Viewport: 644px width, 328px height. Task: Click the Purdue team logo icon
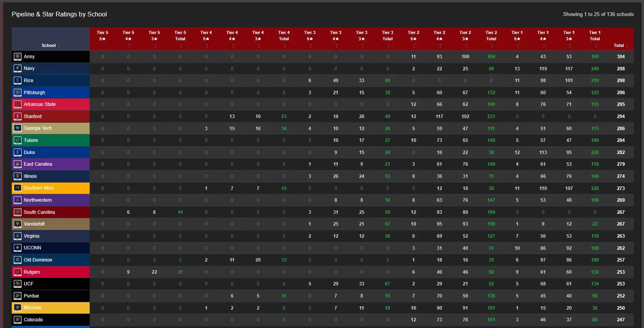(x=18, y=296)
